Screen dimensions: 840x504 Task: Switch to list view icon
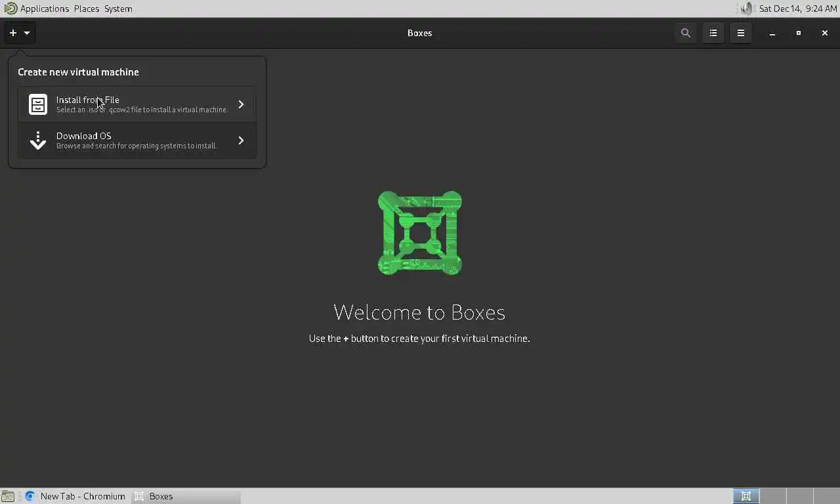(x=713, y=33)
